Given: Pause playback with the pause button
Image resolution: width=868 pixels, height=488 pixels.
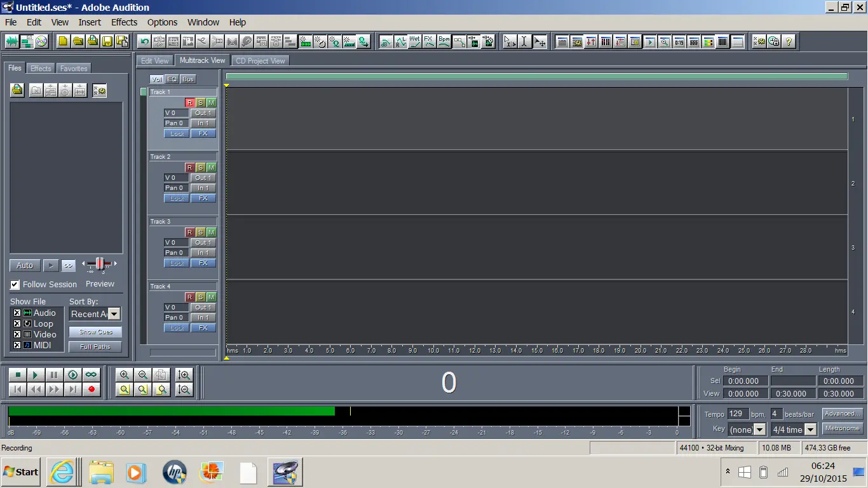Looking at the screenshot, I should [54, 376].
